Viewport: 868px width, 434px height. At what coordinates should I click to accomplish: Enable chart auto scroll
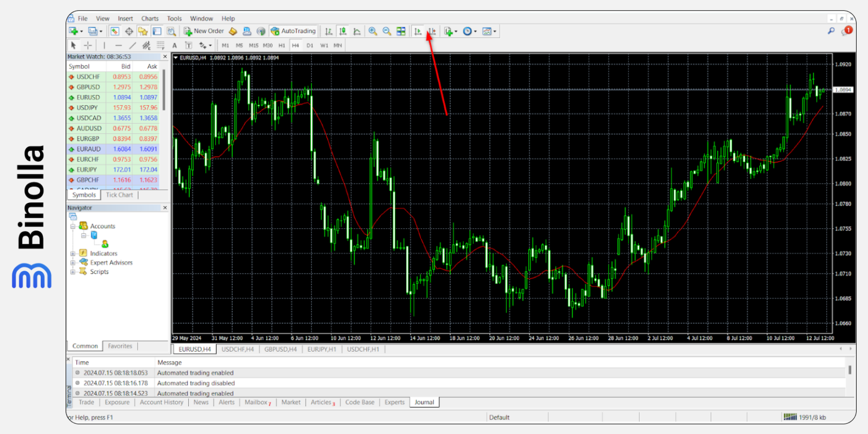(418, 31)
